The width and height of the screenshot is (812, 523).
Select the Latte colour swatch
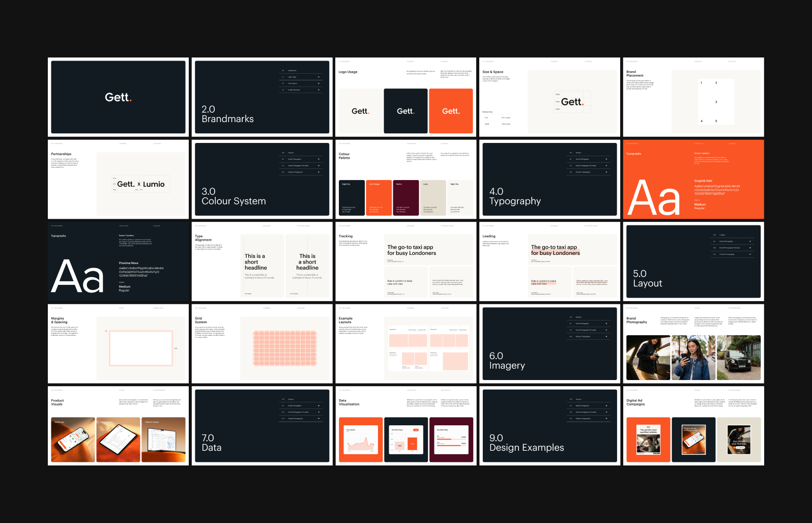(x=433, y=197)
